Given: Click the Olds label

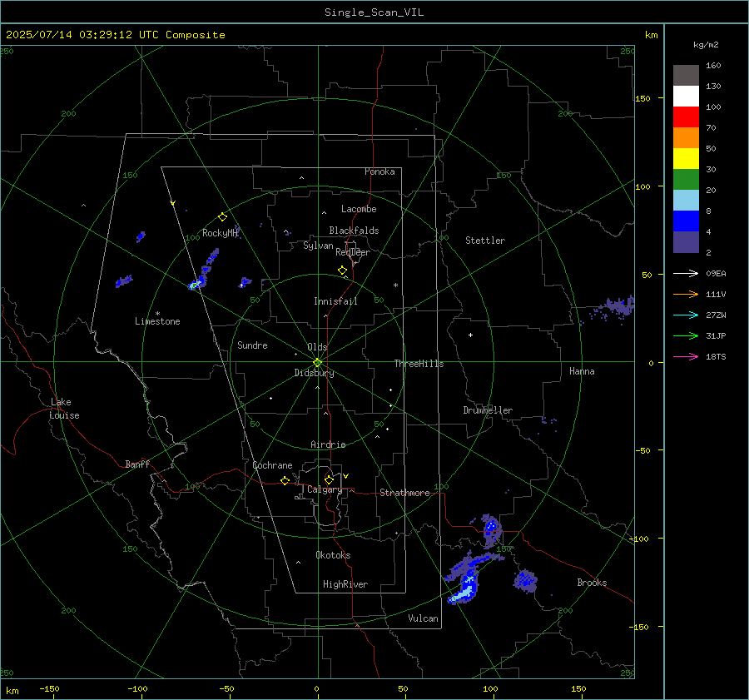Looking at the screenshot, I should click(317, 347).
